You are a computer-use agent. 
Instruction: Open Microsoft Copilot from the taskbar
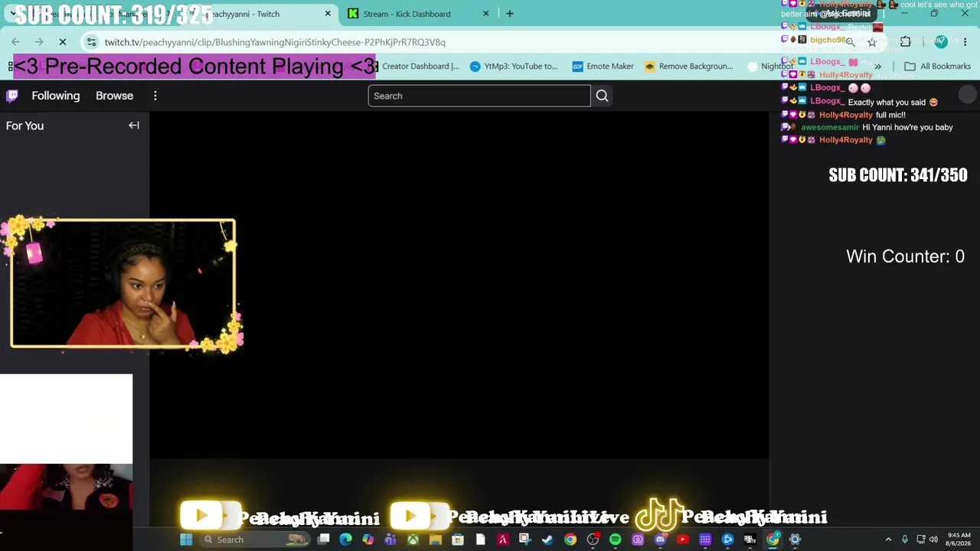point(368,540)
